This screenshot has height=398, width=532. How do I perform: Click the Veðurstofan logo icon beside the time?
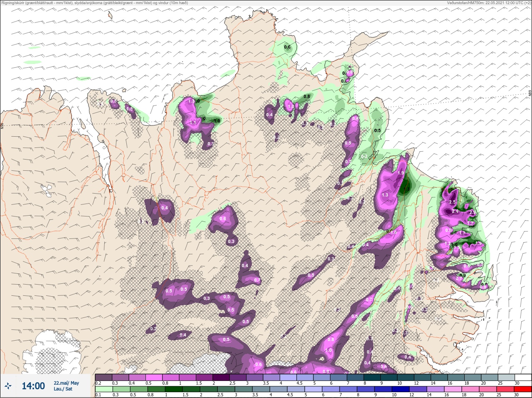coord(8,386)
